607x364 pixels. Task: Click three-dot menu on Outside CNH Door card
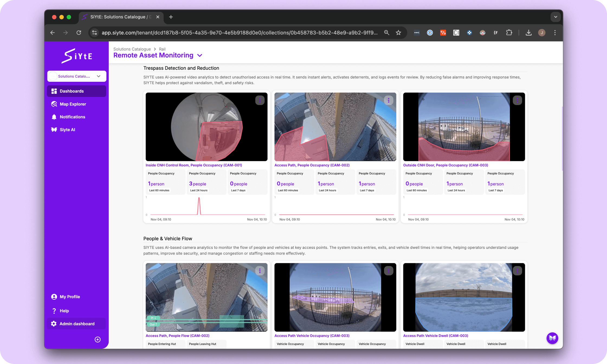click(517, 100)
